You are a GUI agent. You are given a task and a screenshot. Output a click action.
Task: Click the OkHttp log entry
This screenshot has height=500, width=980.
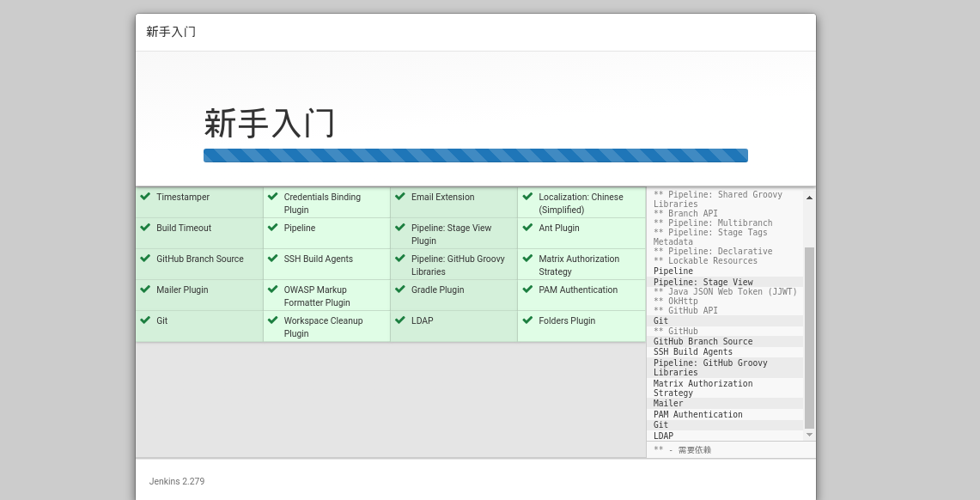(x=675, y=301)
